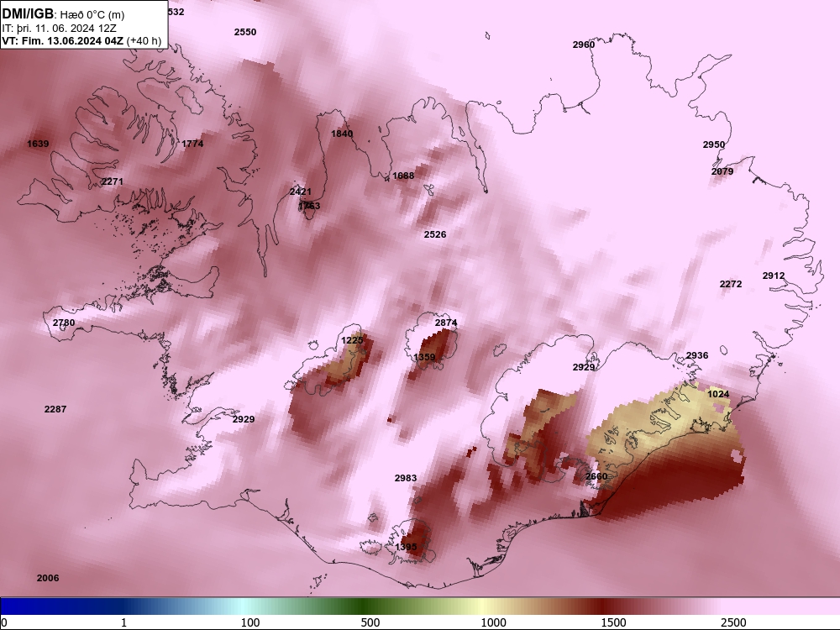Click the color scale tick label 500
Viewport: 840px width, 630px height.
(x=370, y=622)
